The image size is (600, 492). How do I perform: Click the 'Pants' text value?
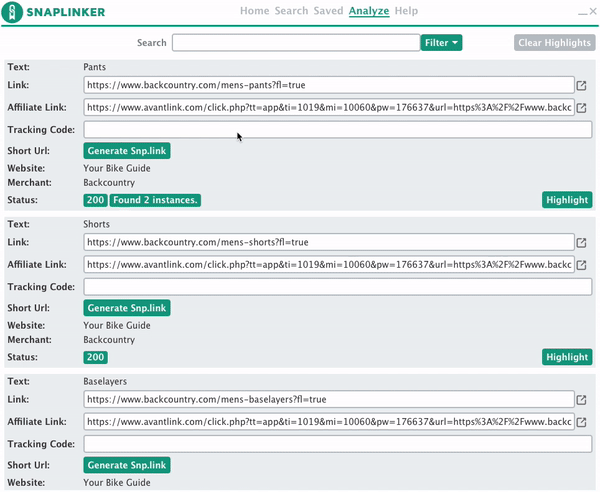[95, 67]
